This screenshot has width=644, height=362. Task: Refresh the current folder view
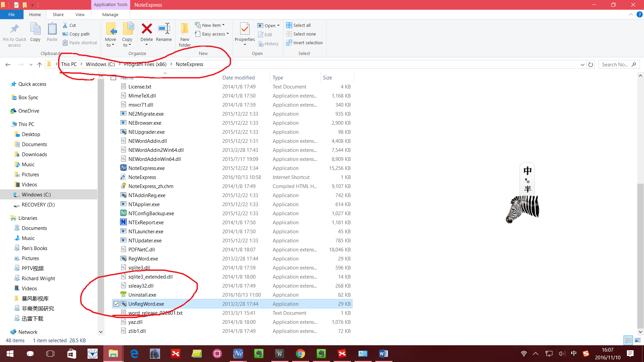[591, 64]
